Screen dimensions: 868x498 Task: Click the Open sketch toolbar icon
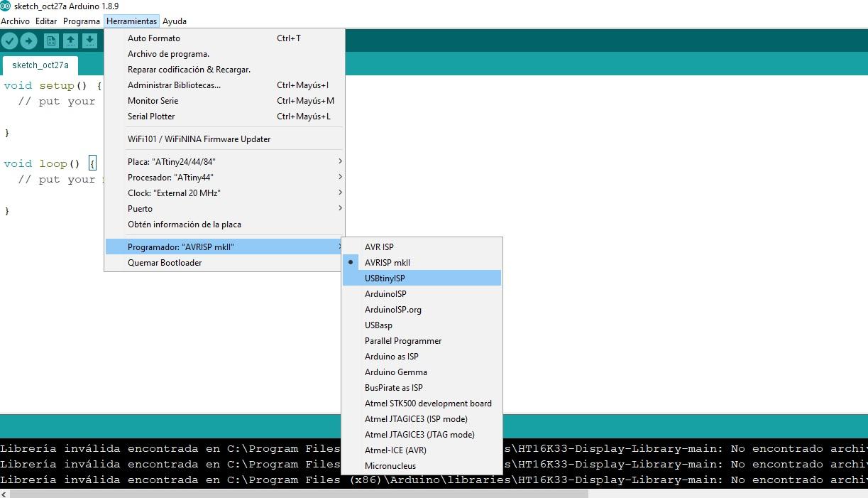coord(70,41)
